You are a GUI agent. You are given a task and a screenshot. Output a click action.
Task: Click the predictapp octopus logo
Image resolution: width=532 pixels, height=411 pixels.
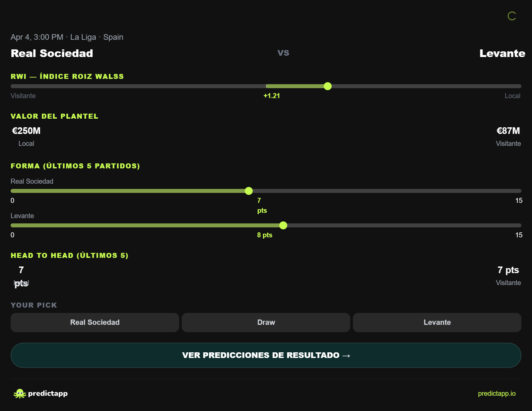pyautogui.click(x=20, y=393)
